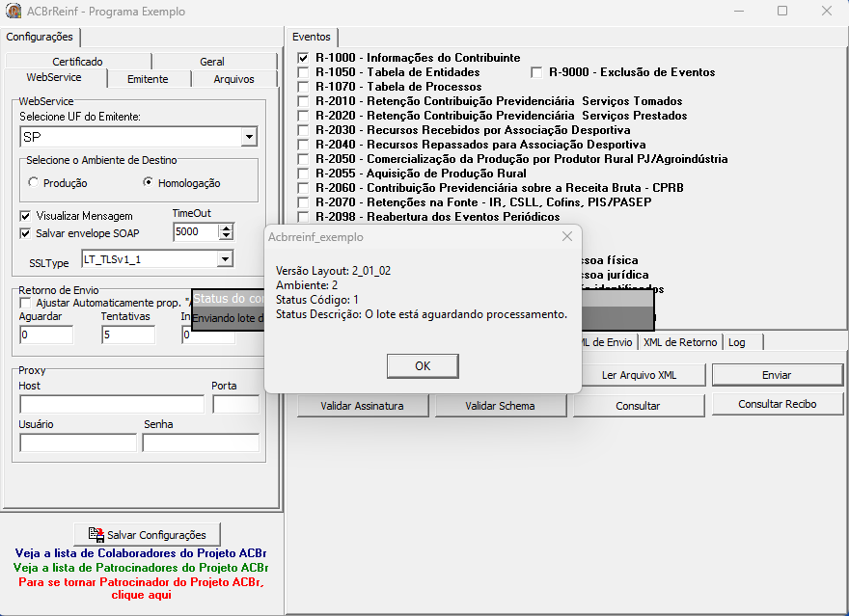Check R-2050 Comercialização da Produção event

tap(303, 159)
